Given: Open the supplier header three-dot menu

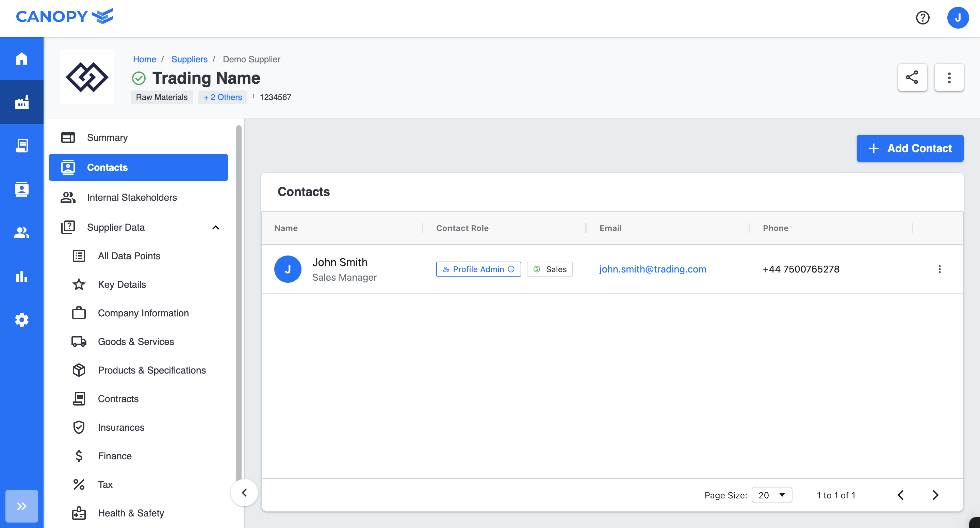Looking at the screenshot, I should [949, 77].
